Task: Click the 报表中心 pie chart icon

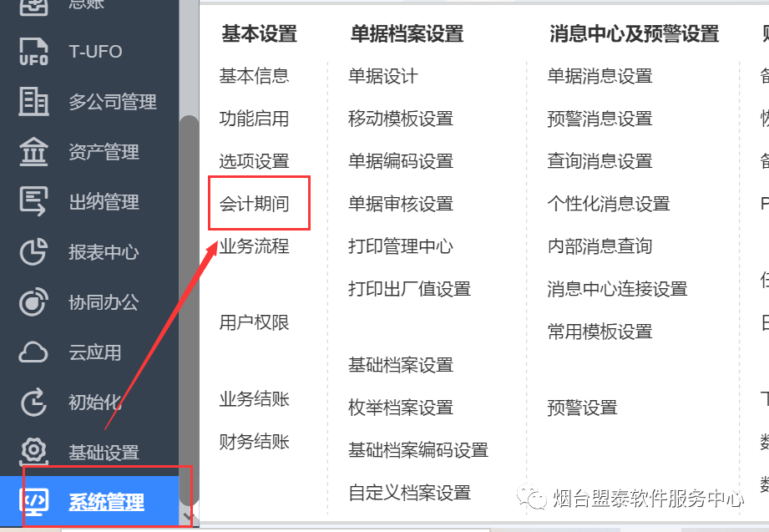Action: pos(33,251)
